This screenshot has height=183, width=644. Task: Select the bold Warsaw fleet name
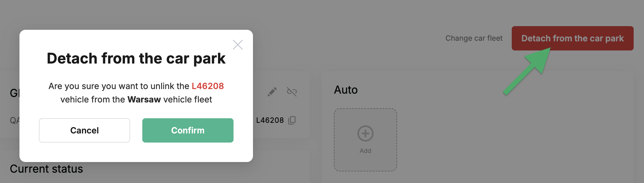[x=144, y=99]
